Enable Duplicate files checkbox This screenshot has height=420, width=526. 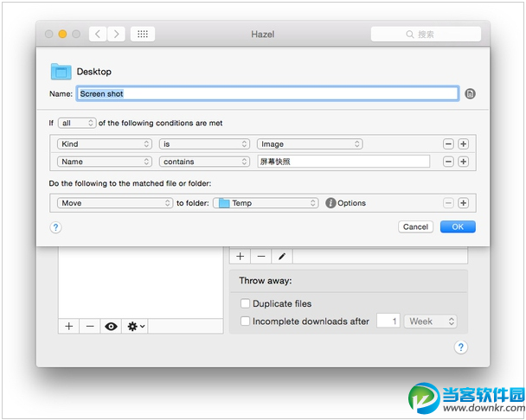[245, 303]
